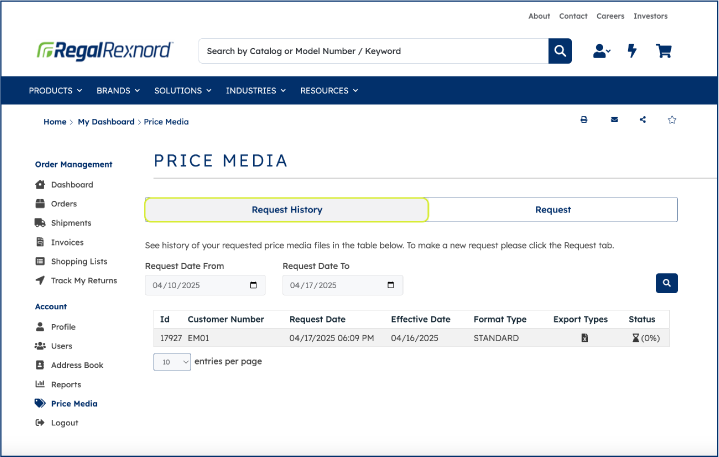The width and height of the screenshot is (719, 457).
Task: Open Shopping Lists text link
Action: 79,262
